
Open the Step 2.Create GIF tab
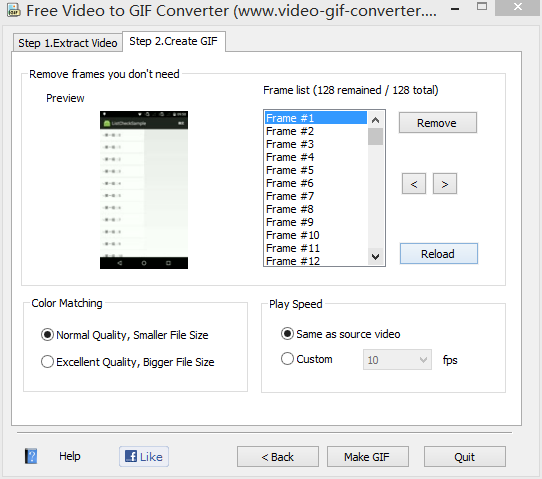coord(174,41)
